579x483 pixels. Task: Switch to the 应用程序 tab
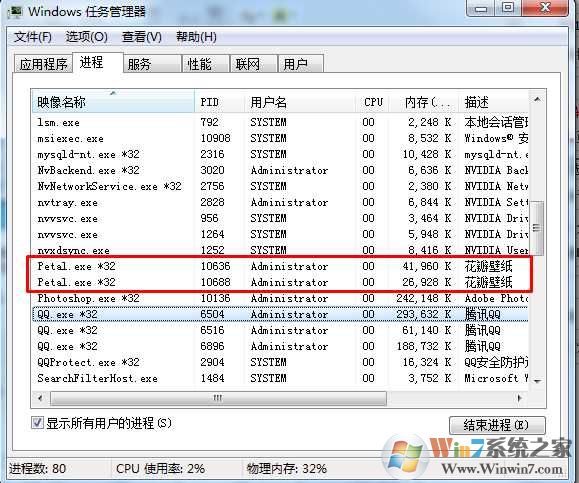(43, 64)
